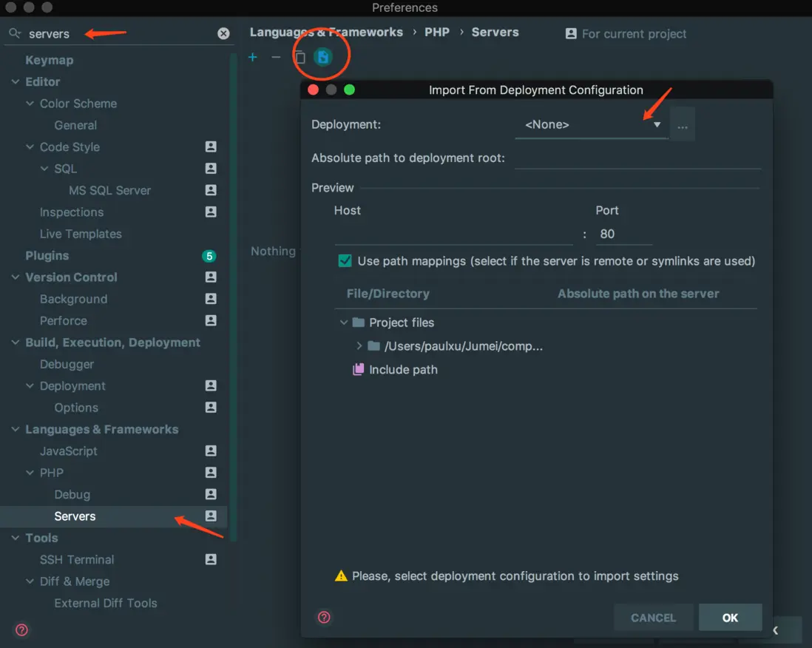The height and width of the screenshot is (648, 812).
Task: Click the project icon beside Code Style
Action: (211, 146)
